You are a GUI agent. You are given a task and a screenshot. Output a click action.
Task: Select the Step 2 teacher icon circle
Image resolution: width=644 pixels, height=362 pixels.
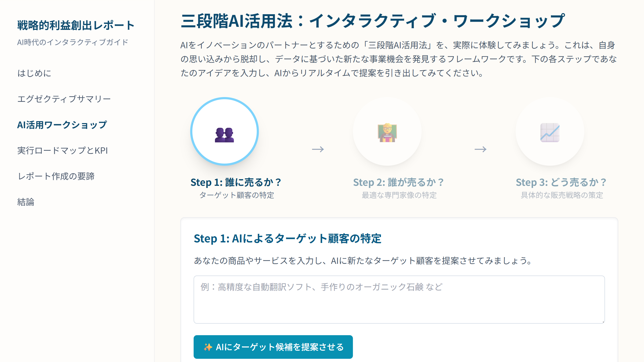(x=387, y=131)
